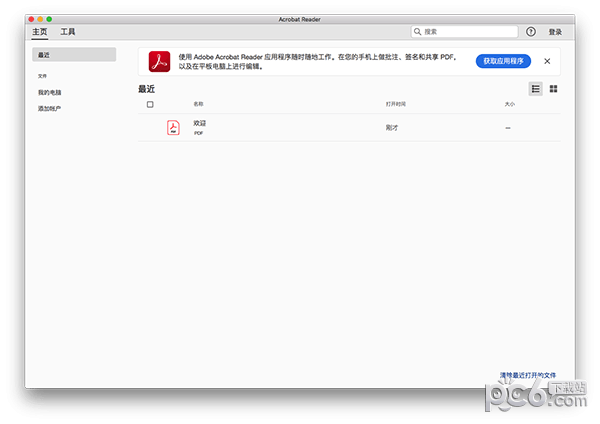The image size is (600, 424).
Task: Open the 主页 home tab
Action: (39, 32)
